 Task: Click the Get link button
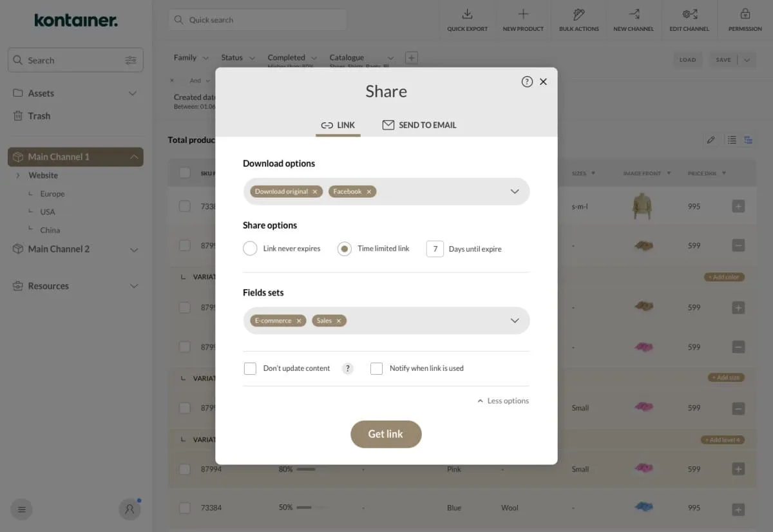pos(386,434)
